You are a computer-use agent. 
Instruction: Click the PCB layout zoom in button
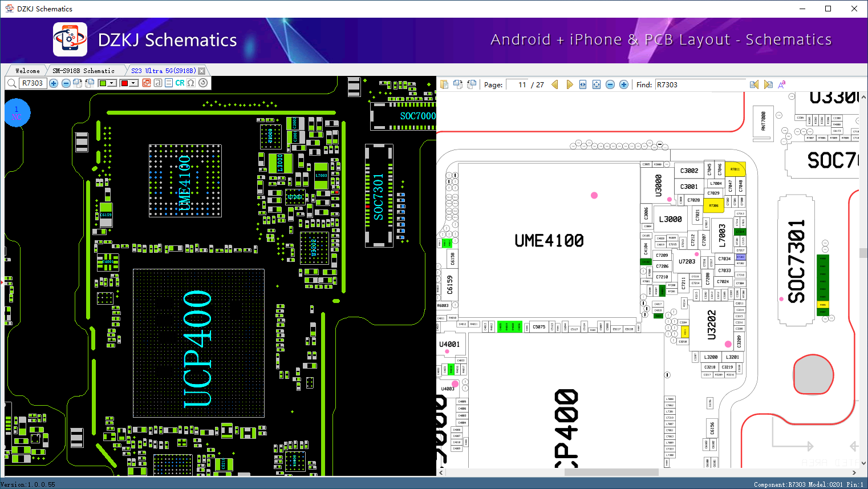point(54,83)
